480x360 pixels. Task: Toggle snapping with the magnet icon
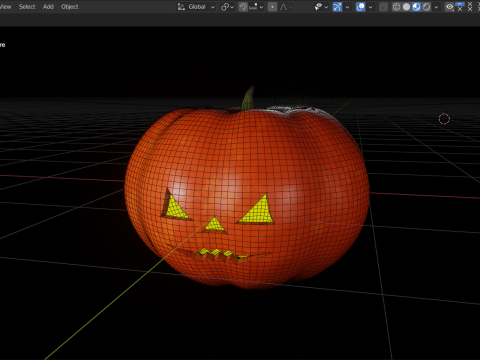[243, 7]
